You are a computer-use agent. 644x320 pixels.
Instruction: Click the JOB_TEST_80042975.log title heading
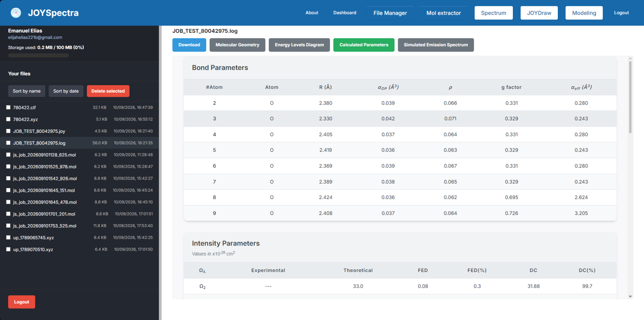coord(205,31)
